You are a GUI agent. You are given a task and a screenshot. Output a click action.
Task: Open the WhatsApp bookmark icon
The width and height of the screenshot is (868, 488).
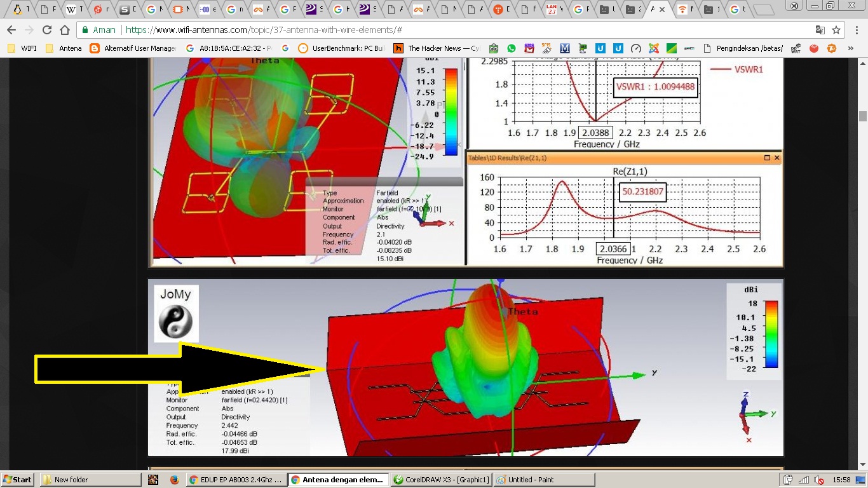[x=512, y=48]
